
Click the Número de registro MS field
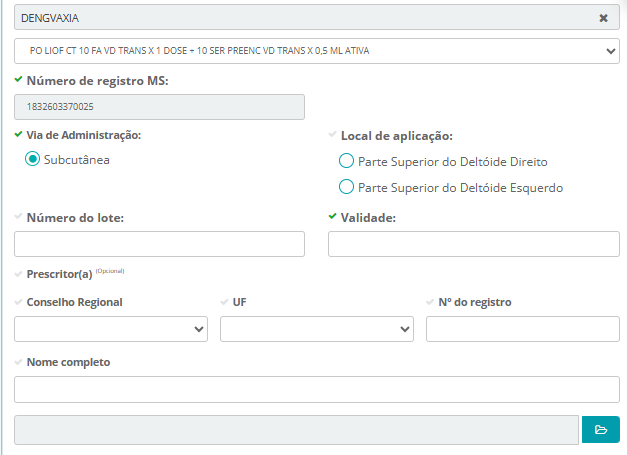pyautogui.click(x=159, y=107)
